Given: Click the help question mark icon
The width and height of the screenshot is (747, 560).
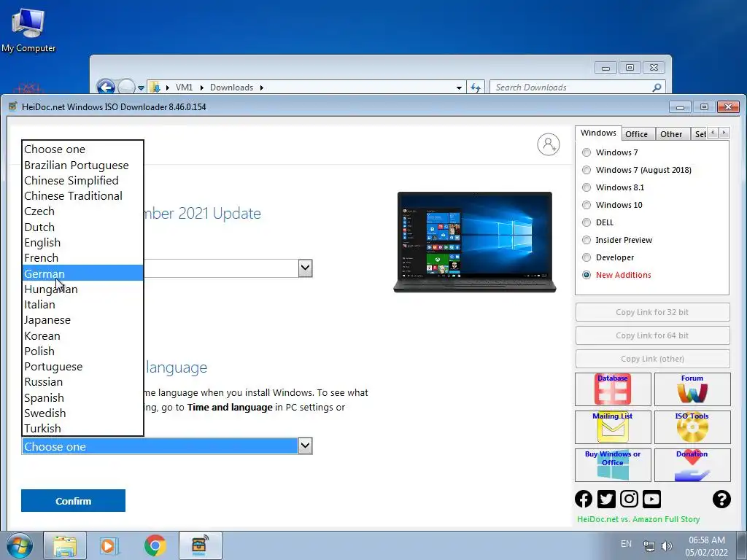Looking at the screenshot, I should 721,499.
